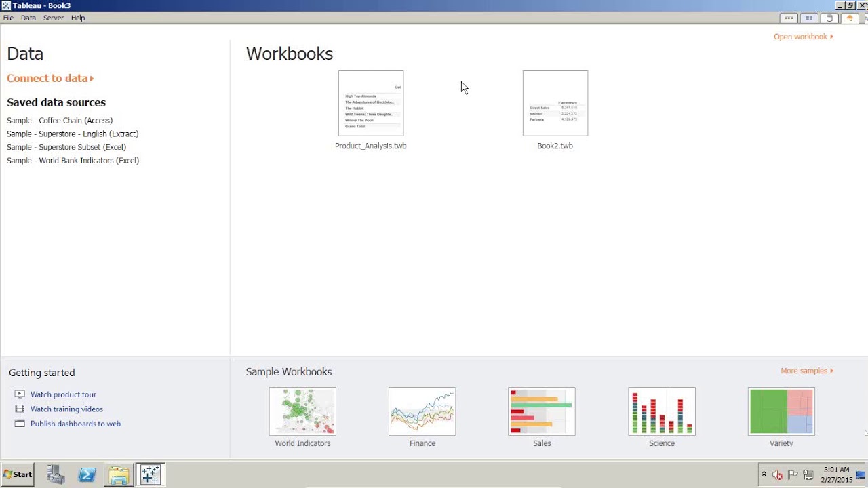Restore down the Tableau window
This screenshot has width=868, height=488.
[x=850, y=5]
